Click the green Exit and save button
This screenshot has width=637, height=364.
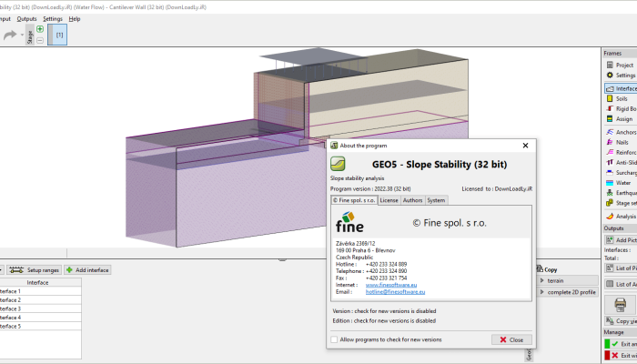click(621, 344)
